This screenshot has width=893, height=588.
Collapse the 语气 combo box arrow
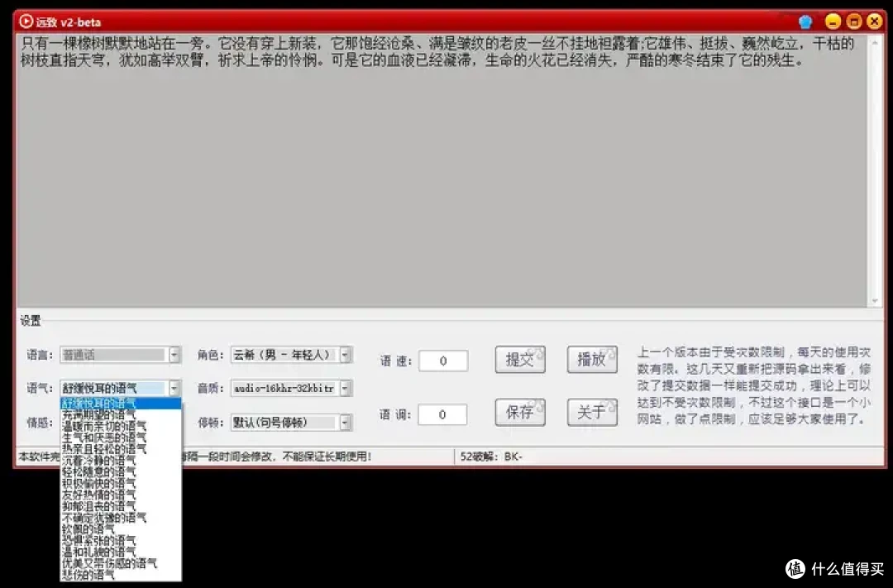174,389
